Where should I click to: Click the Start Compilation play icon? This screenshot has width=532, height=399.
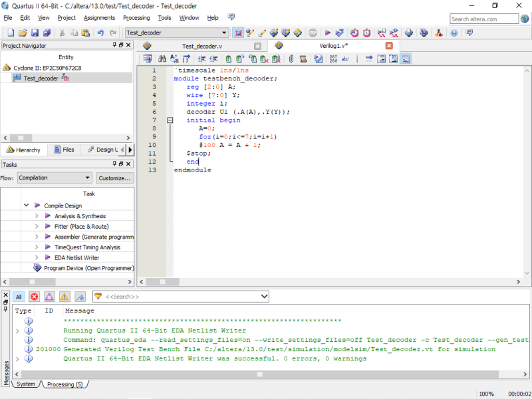pyautogui.click(x=327, y=33)
